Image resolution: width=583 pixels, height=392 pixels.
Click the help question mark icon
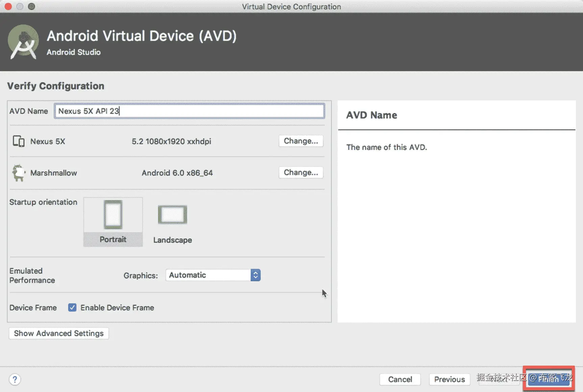tap(15, 379)
